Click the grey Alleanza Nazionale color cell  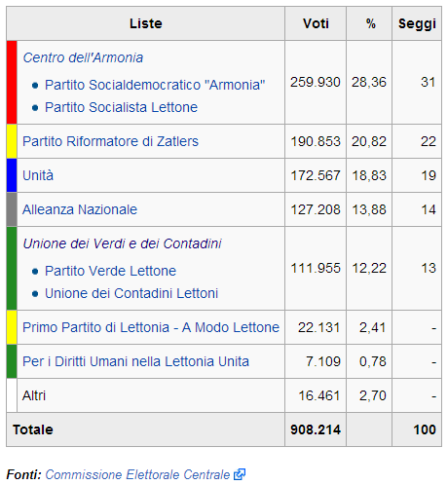point(12,209)
